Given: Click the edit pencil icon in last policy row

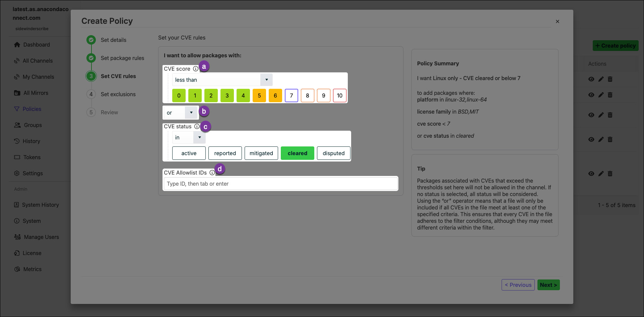Looking at the screenshot, I should tap(601, 174).
